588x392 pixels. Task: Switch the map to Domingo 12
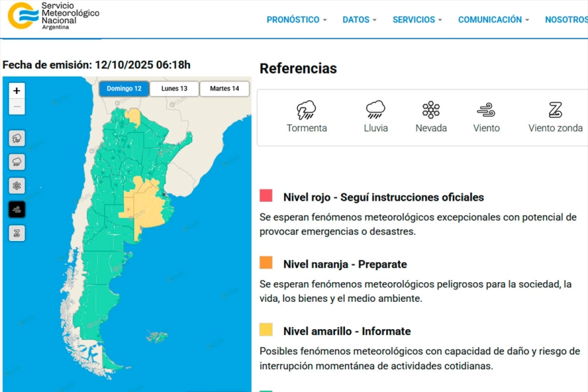click(x=124, y=89)
